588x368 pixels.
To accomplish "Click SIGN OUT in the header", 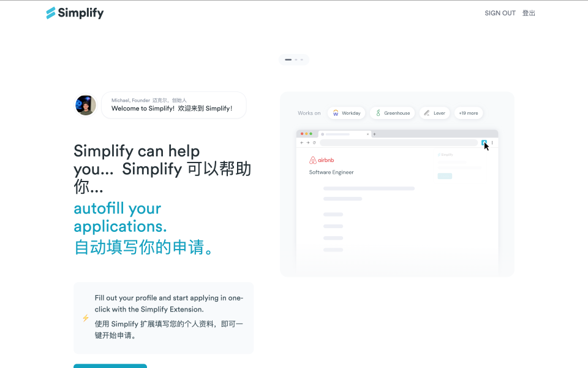I will pos(500,13).
